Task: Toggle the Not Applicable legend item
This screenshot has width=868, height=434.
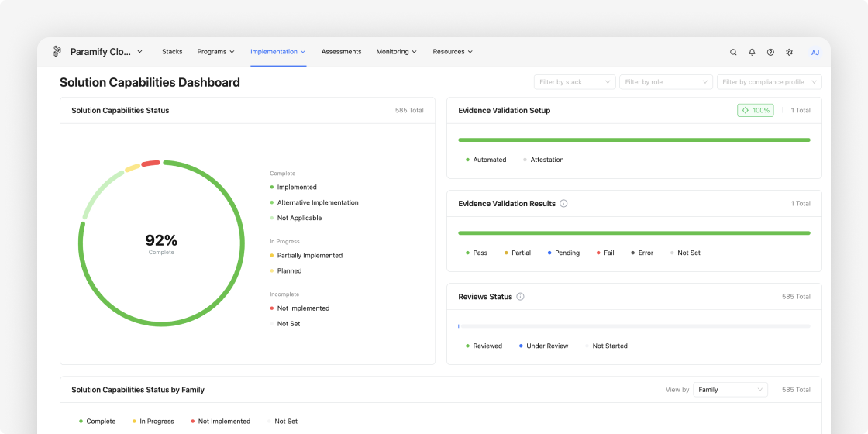Action: [x=295, y=218]
